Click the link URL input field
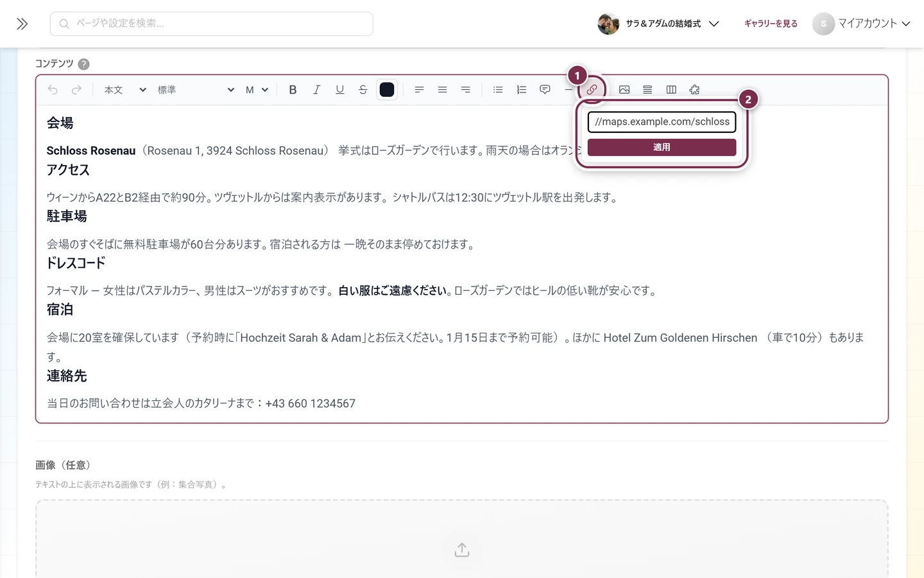 tap(662, 122)
